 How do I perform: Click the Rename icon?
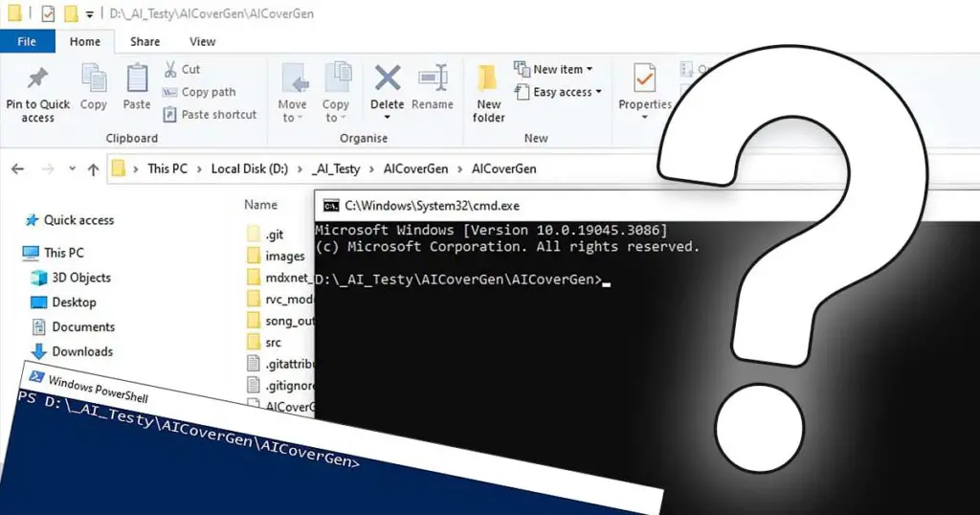point(433,78)
